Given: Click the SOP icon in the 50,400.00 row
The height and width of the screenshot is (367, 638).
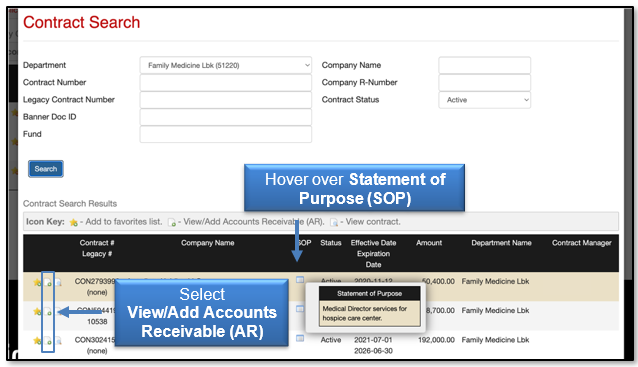Looking at the screenshot, I should tap(300, 280).
